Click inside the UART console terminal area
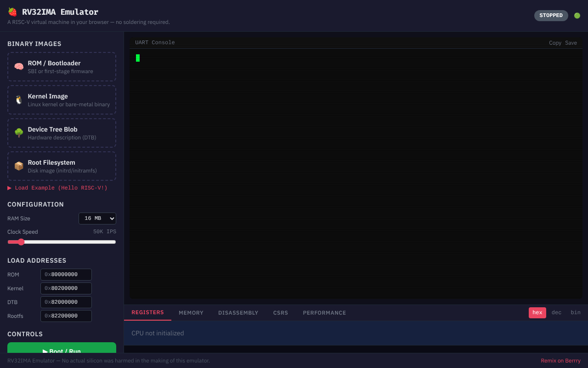The image size is (588, 368). pos(356,173)
